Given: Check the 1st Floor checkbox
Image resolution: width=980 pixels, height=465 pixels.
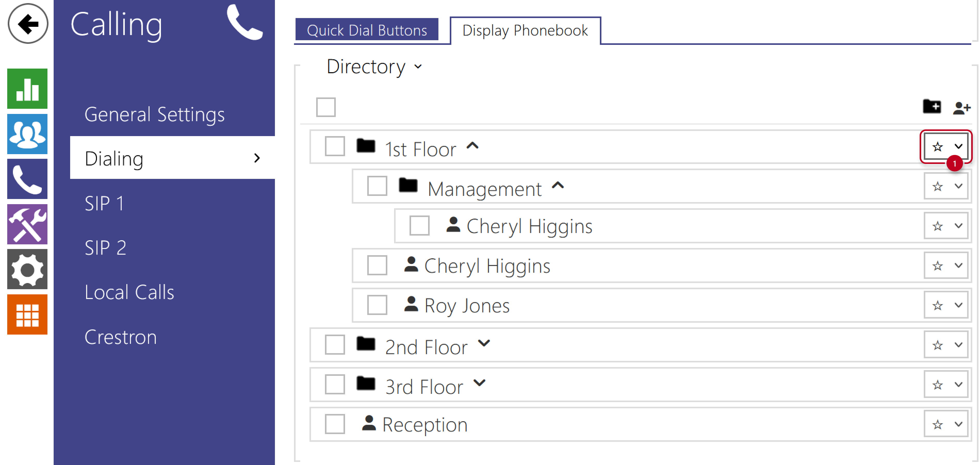Looking at the screenshot, I should pos(335,146).
